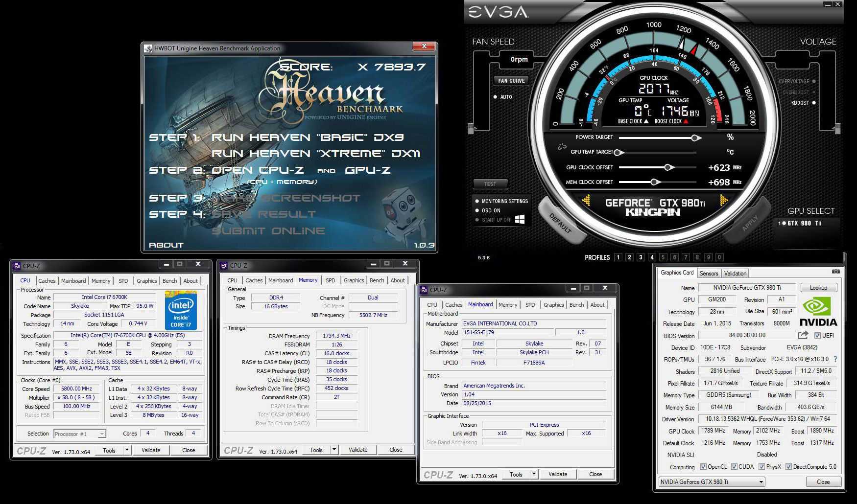Click the POWER TARGET slider handle

tap(695, 138)
